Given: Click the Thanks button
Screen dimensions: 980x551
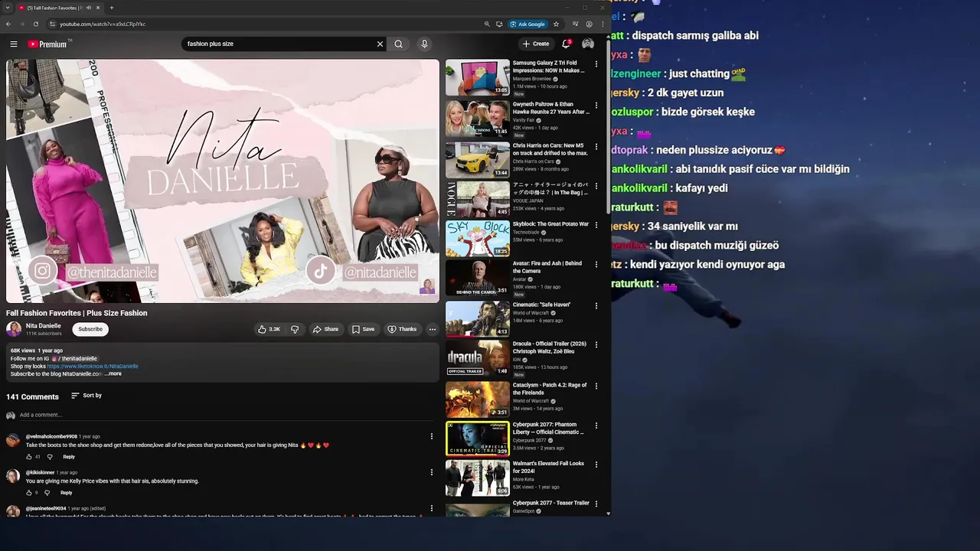Looking at the screenshot, I should [x=402, y=329].
